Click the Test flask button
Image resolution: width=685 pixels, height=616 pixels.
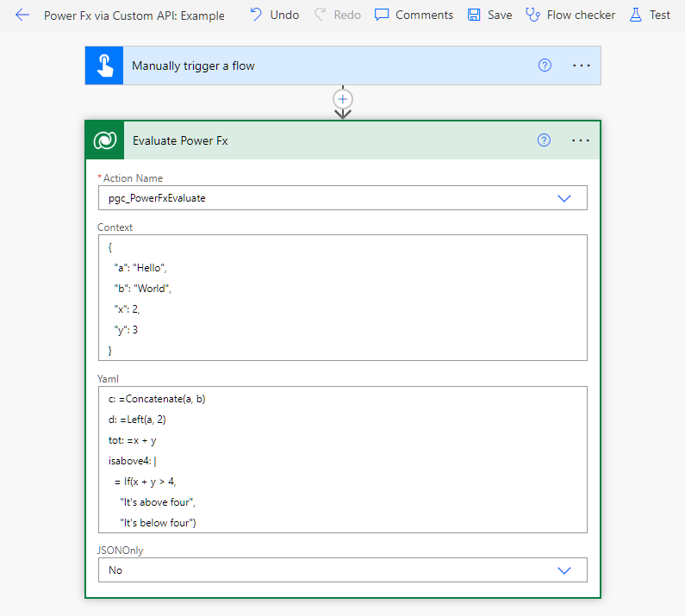click(x=650, y=15)
